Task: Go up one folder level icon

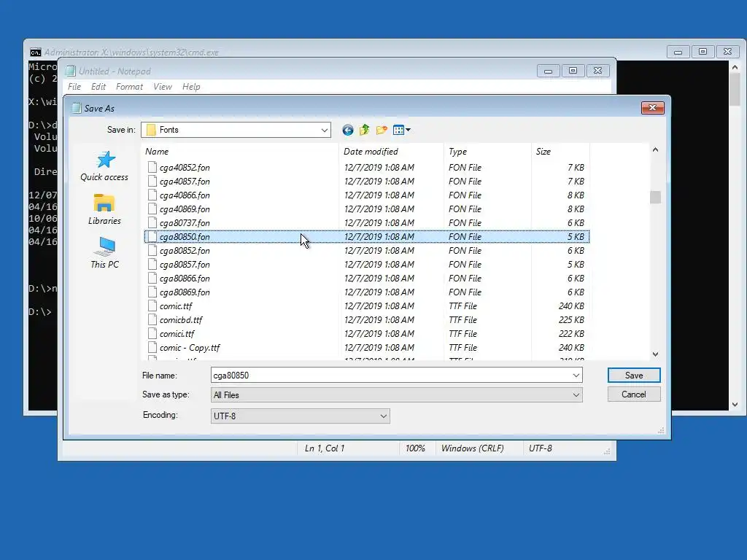Action: [x=365, y=130]
